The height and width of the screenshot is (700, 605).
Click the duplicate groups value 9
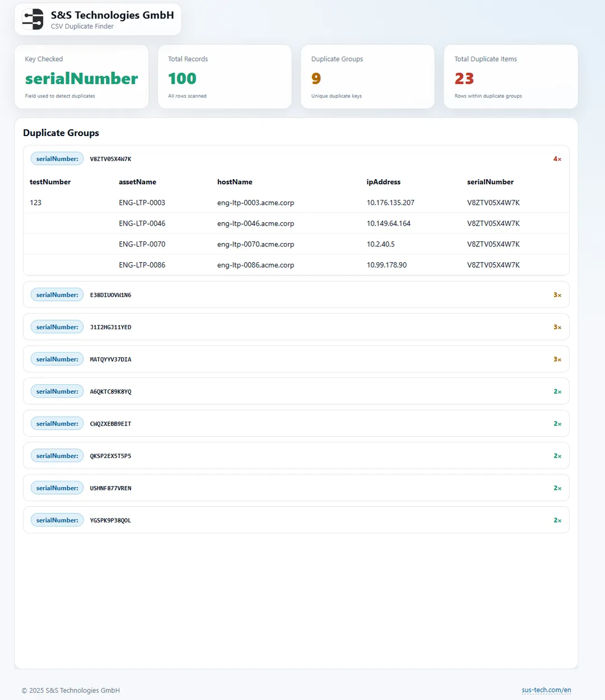[316, 78]
